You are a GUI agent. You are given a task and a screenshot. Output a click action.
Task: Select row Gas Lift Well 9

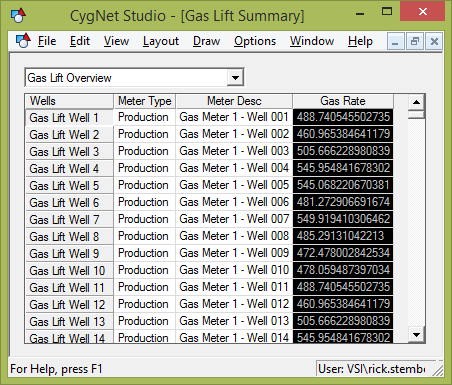tap(69, 254)
